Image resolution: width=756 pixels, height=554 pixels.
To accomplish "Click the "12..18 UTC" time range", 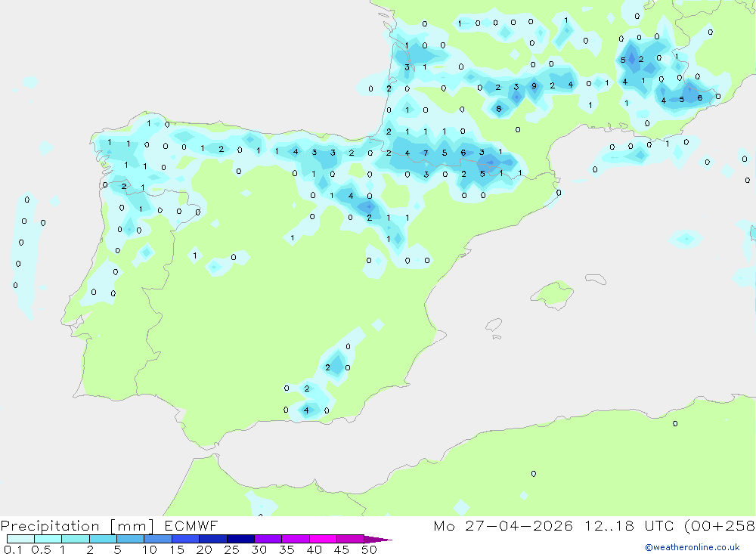I will (x=627, y=525).
